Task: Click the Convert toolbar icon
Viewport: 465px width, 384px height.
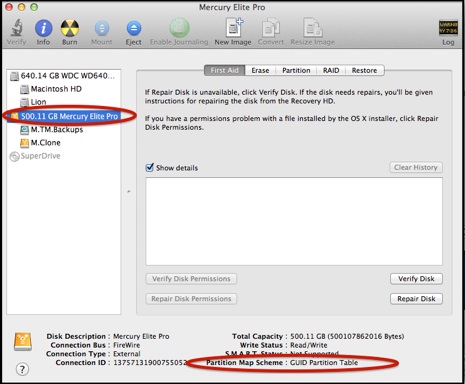Action: pos(271,27)
